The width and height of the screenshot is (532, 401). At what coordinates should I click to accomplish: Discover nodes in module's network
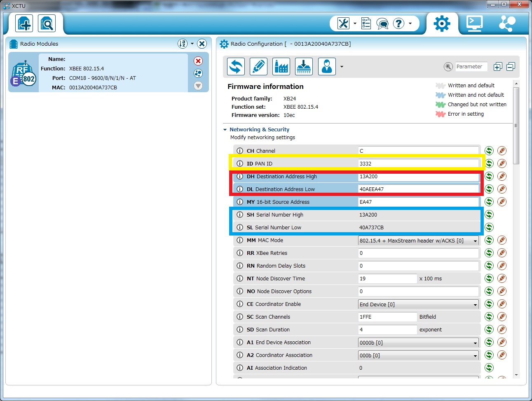[x=198, y=73]
